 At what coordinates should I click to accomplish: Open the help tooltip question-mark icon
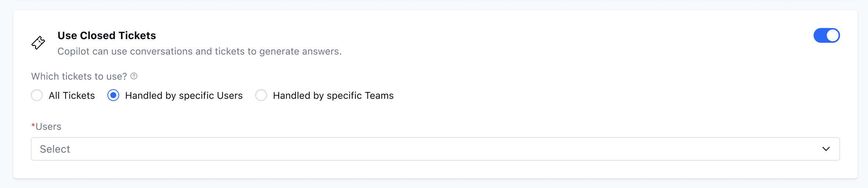click(x=134, y=76)
